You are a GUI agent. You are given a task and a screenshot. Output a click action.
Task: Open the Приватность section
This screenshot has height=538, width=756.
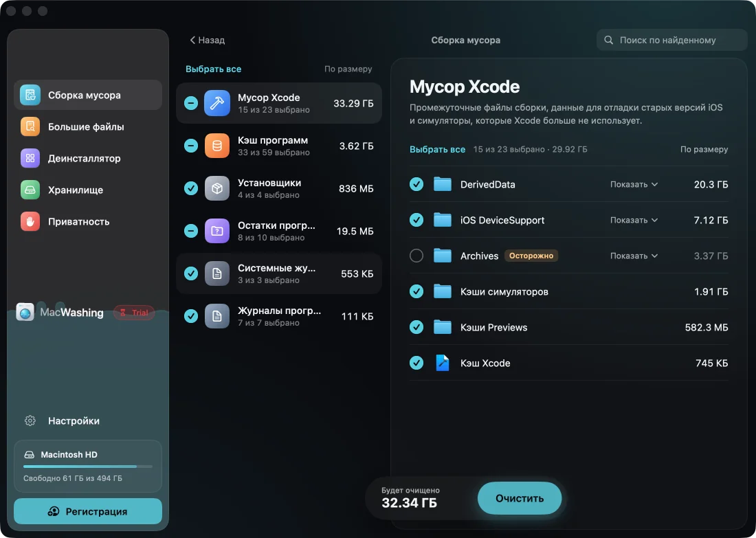88,222
